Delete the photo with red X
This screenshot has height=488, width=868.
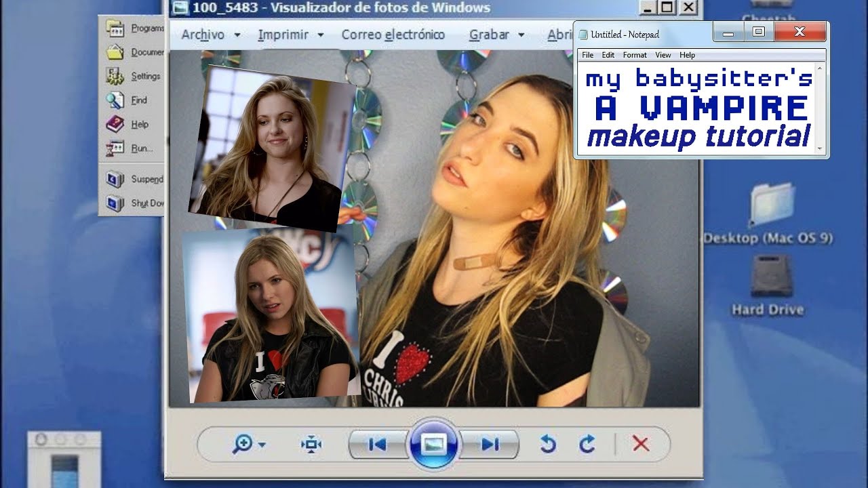pos(641,445)
